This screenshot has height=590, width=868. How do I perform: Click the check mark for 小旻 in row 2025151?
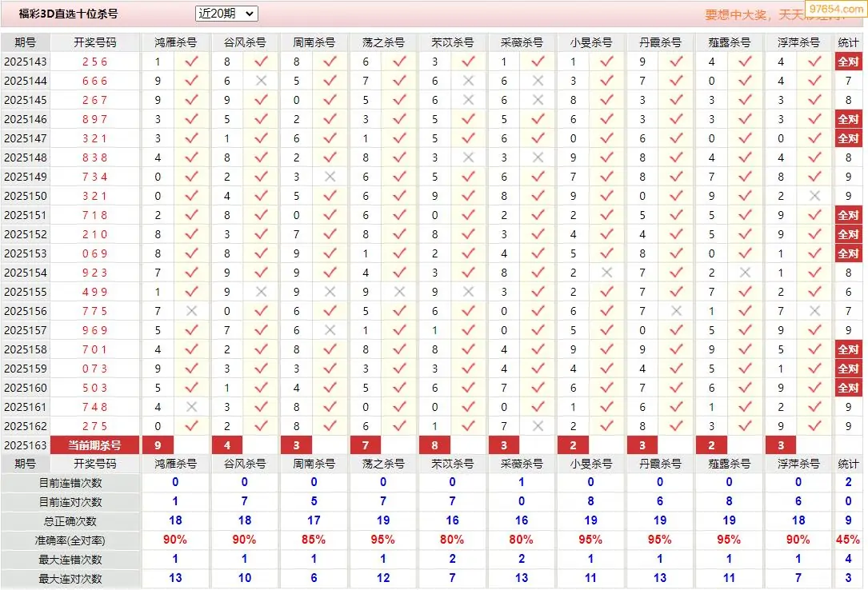tap(606, 215)
